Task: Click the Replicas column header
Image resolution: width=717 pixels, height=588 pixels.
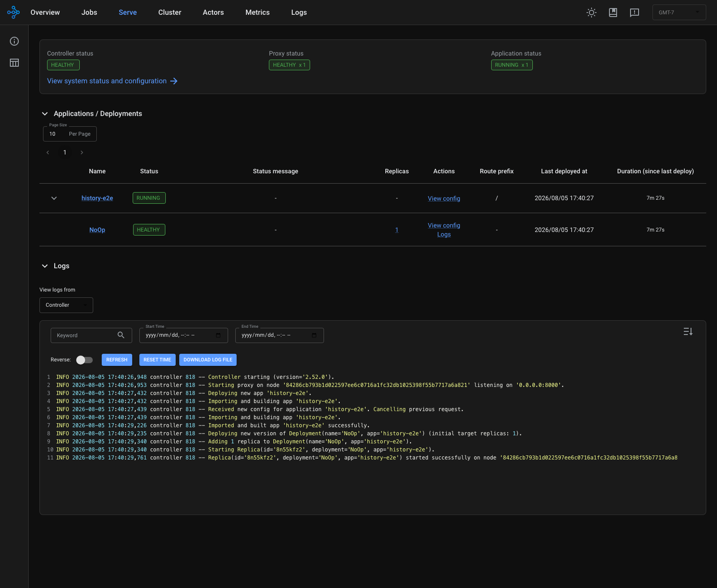Action: [397, 172]
